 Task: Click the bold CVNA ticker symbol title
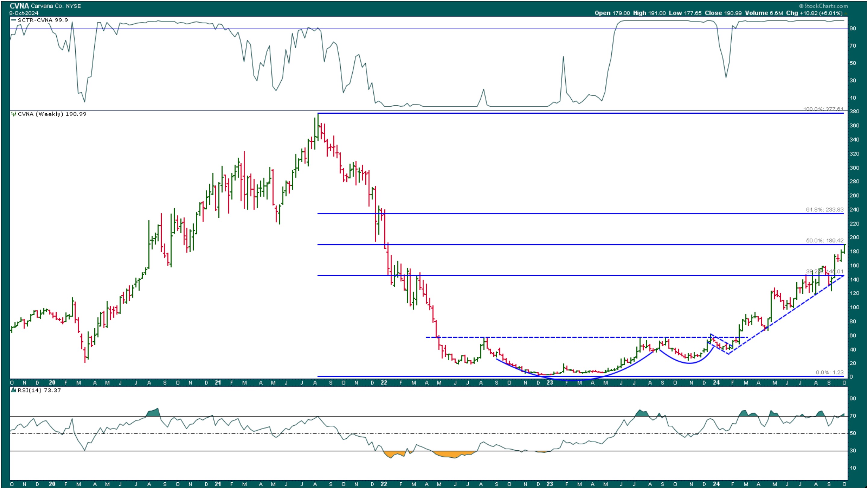19,6
